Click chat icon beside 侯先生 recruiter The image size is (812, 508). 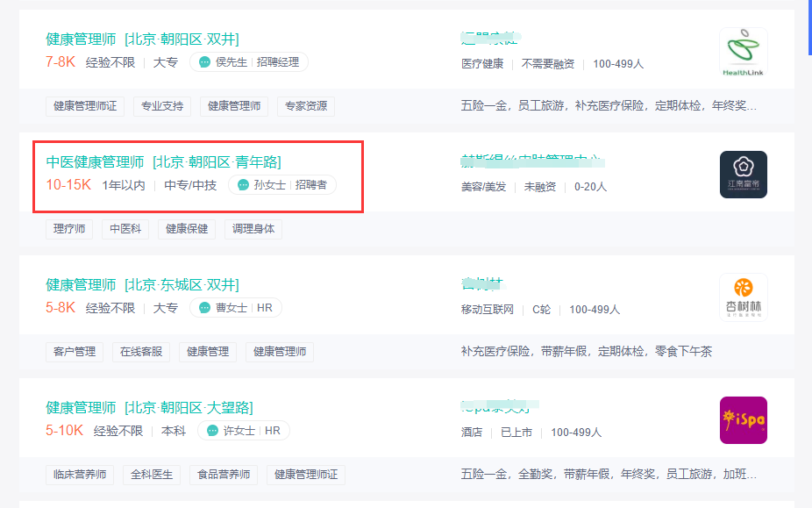(x=205, y=62)
